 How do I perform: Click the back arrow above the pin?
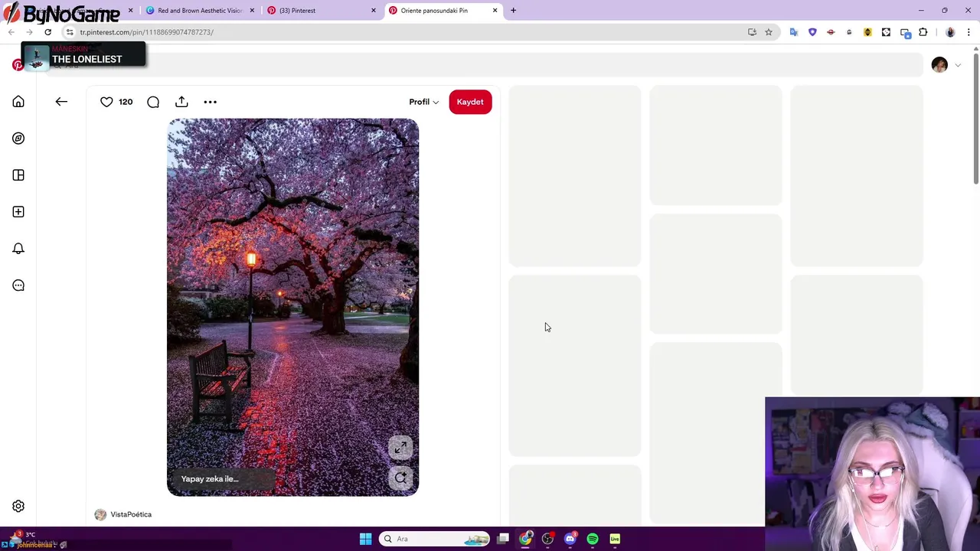click(x=61, y=102)
